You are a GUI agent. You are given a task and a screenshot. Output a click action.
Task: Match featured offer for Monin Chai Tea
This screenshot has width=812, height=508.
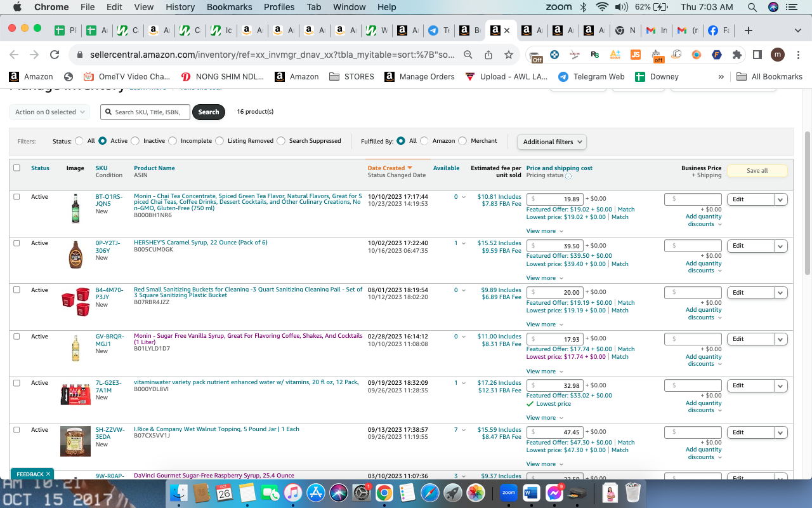click(x=626, y=209)
